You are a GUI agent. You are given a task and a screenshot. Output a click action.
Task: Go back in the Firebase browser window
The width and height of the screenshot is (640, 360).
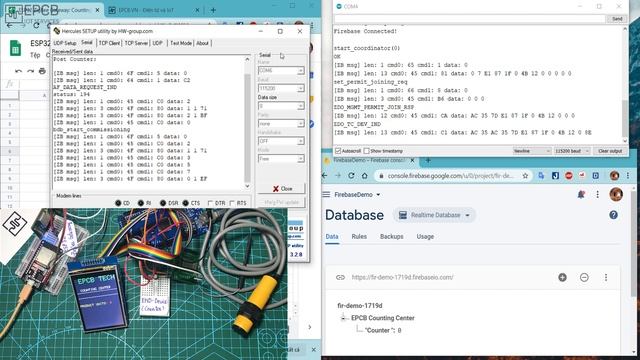coord(325,176)
